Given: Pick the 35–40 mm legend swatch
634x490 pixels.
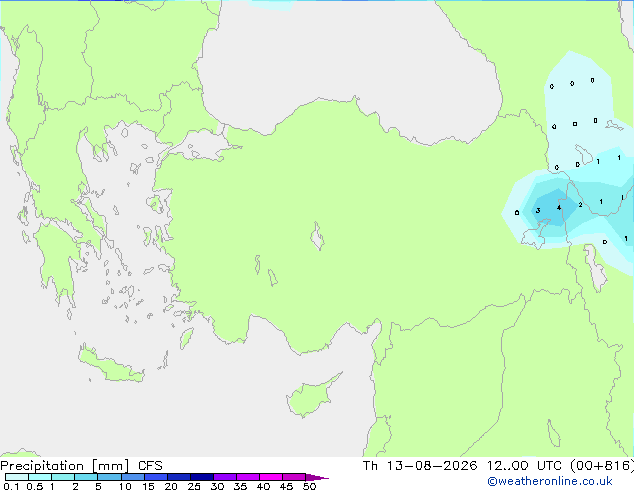Looking at the screenshot, I should pyautogui.click(x=248, y=477).
